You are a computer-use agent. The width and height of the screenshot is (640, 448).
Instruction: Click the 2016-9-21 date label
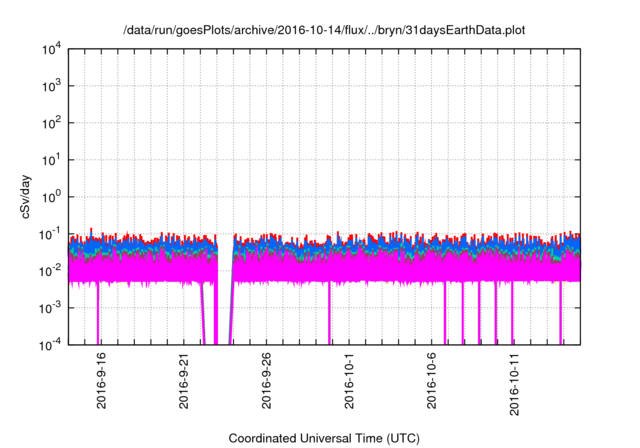183,380
